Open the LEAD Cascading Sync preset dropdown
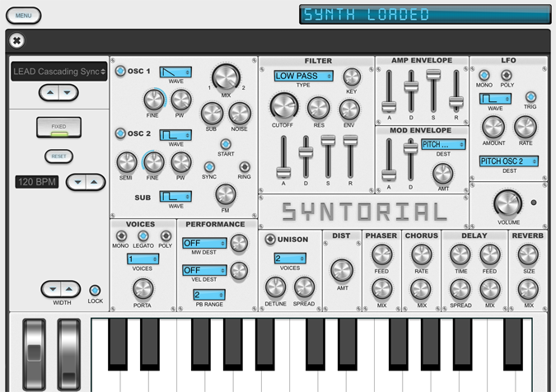Screen dimensions: 556x392 59,72
